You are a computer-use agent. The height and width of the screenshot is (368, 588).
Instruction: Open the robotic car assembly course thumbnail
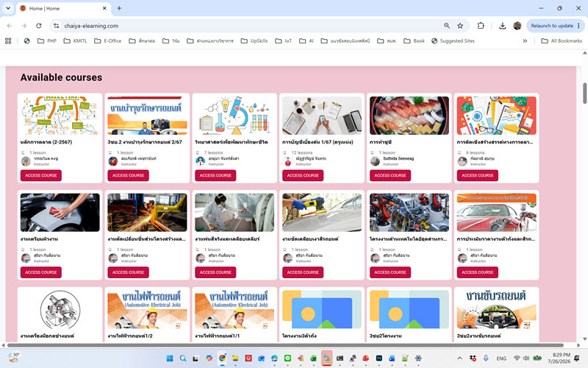[409, 213]
